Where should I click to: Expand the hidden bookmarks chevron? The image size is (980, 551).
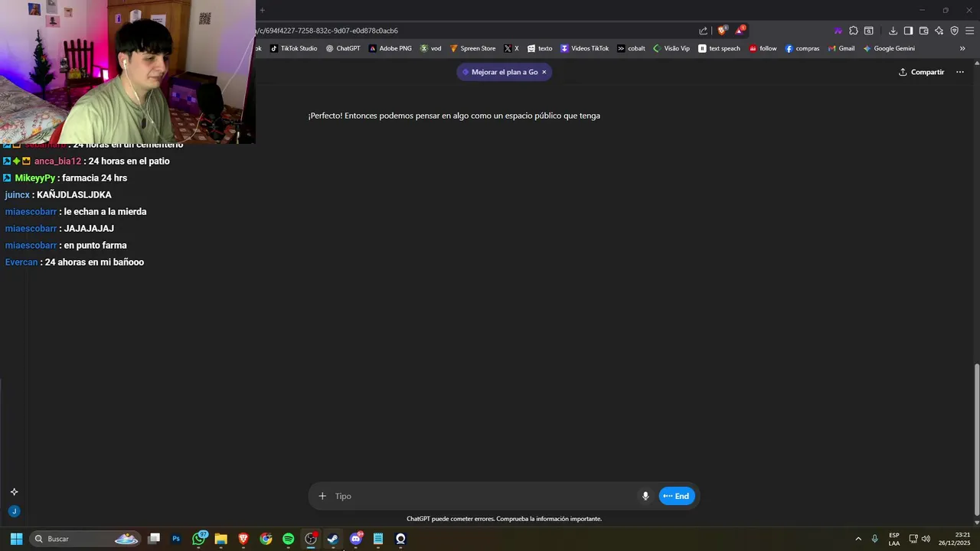coord(962,48)
